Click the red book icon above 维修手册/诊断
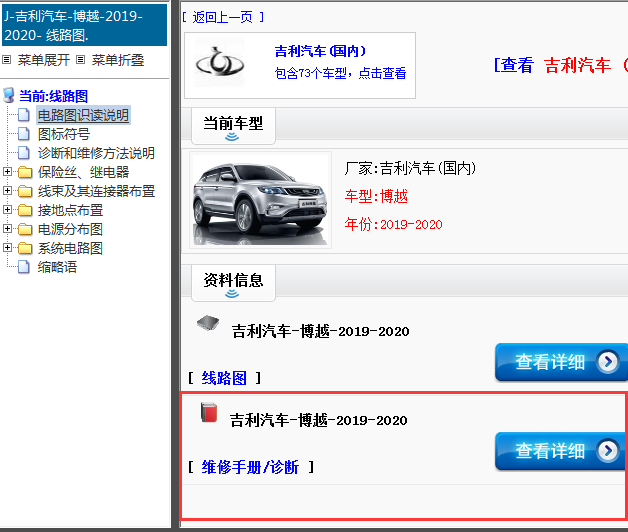628x532 pixels. [x=209, y=413]
